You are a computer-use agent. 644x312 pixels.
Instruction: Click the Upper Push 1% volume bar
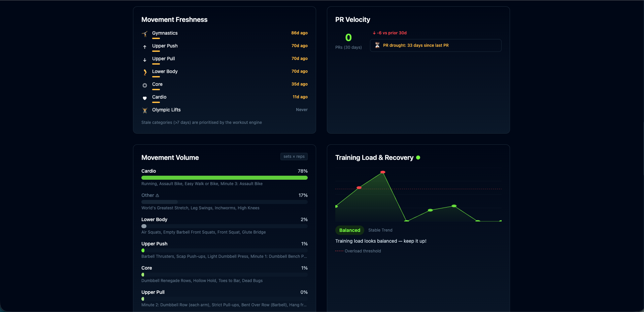225,250
